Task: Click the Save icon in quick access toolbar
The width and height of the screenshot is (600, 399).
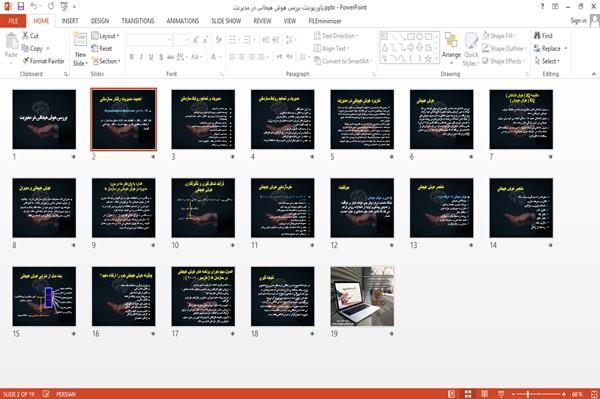Action: 21,7
